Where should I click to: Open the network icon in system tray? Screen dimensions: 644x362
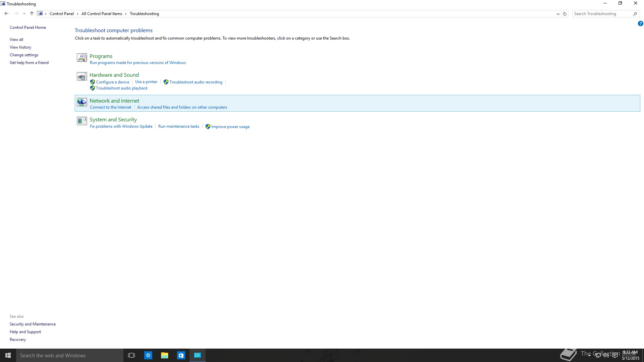click(x=598, y=356)
